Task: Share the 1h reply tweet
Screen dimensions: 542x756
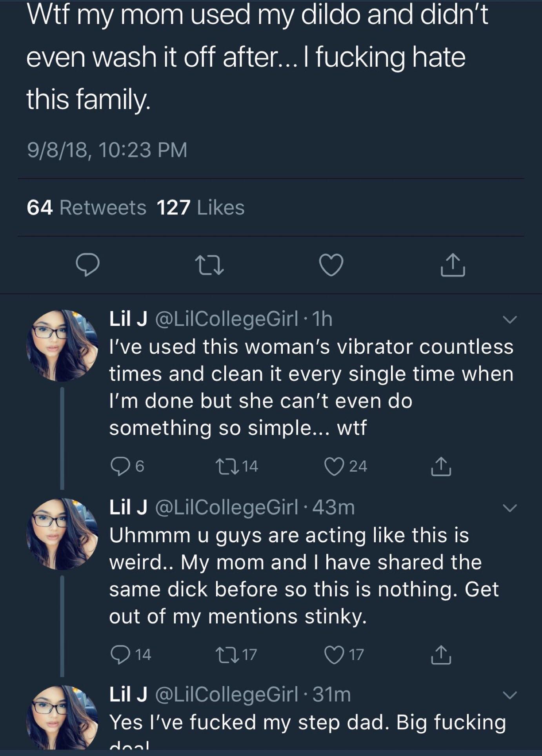Action: [x=441, y=466]
